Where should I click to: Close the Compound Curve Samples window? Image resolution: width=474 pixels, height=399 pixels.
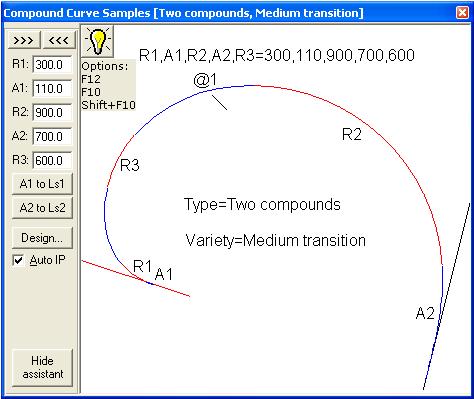(x=462, y=13)
